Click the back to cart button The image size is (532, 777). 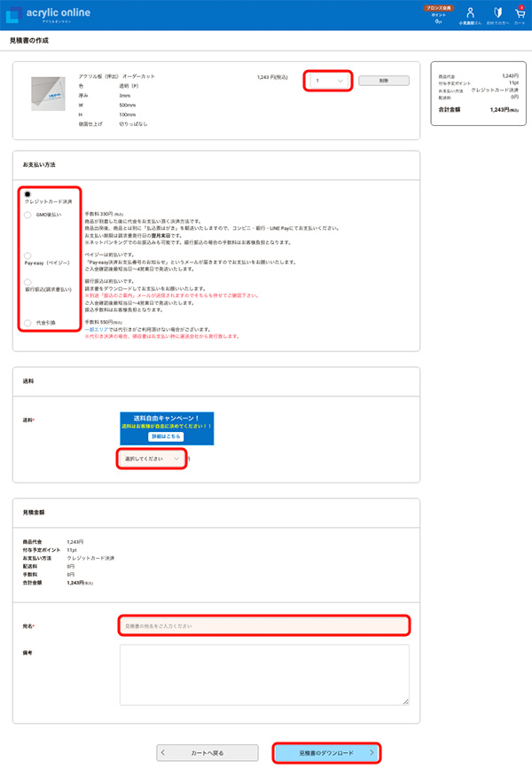(207, 753)
